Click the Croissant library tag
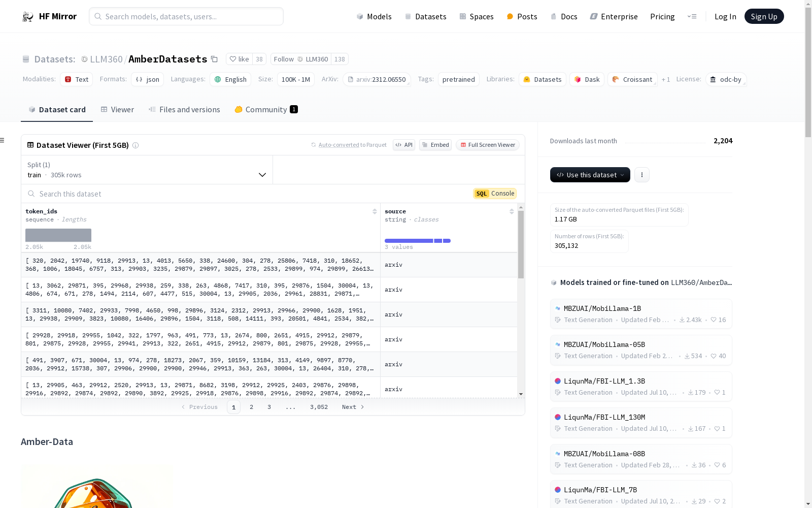 tap(632, 79)
